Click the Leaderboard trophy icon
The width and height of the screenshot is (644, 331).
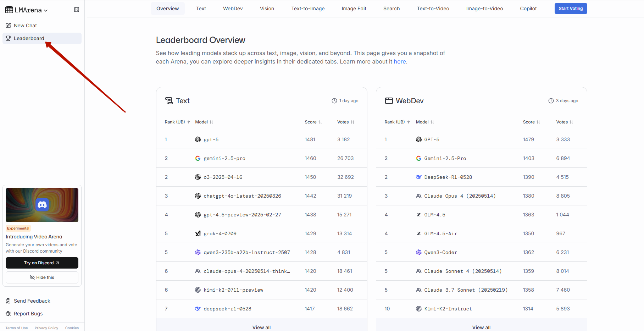[x=8, y=38]
